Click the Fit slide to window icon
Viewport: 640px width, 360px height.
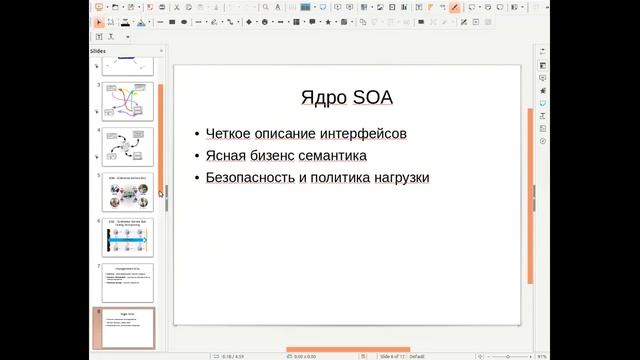(x=480, y=356)
